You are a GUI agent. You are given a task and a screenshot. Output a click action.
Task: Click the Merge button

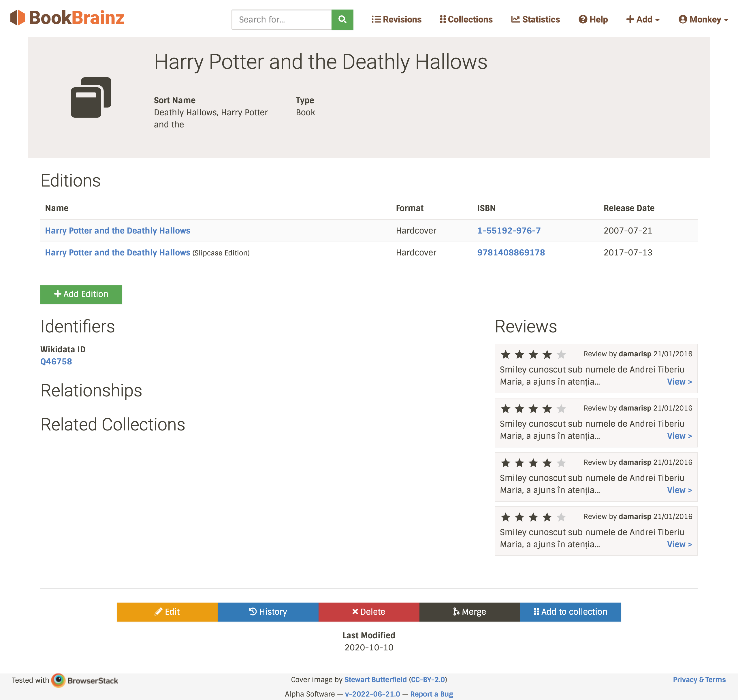click(x=470, y=612)
